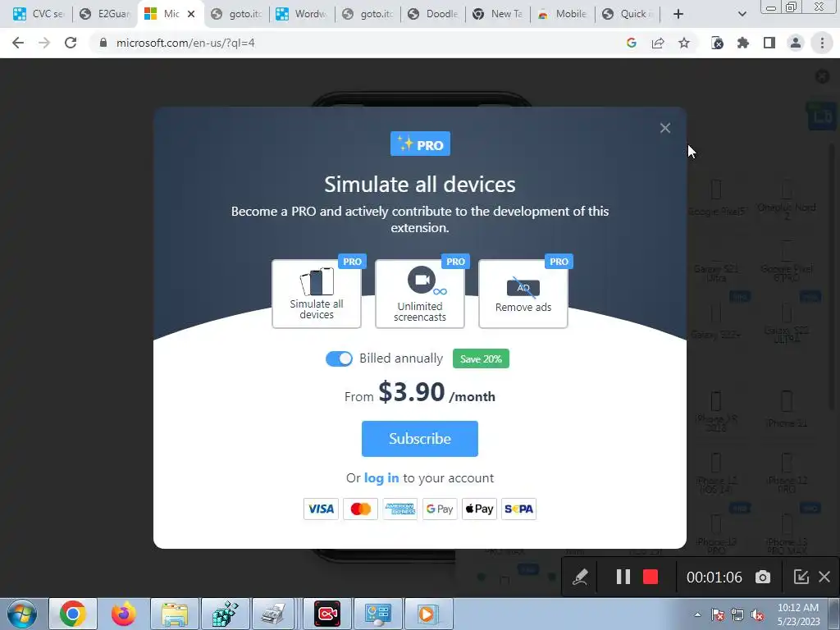Pause the screen recording
The image size is (840, 630).
pos(623,577)
